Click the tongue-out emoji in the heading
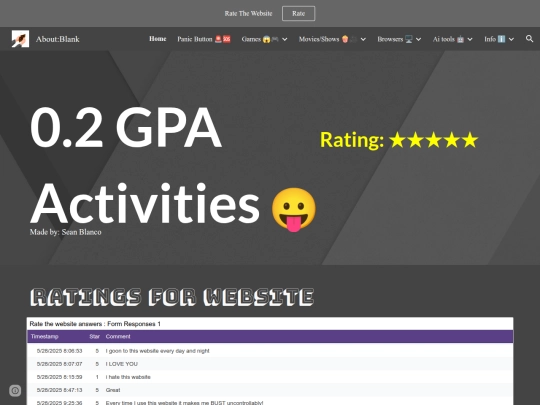 coord(294,209)
